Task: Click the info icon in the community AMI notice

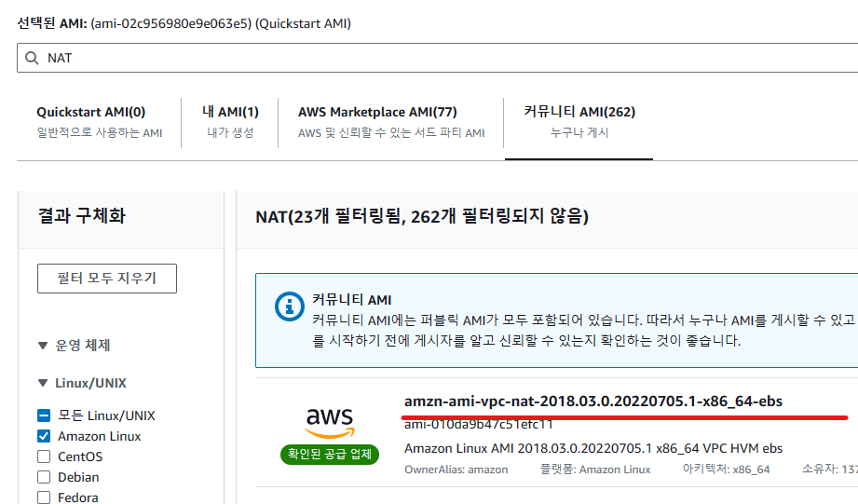Action: pos(290,306)
